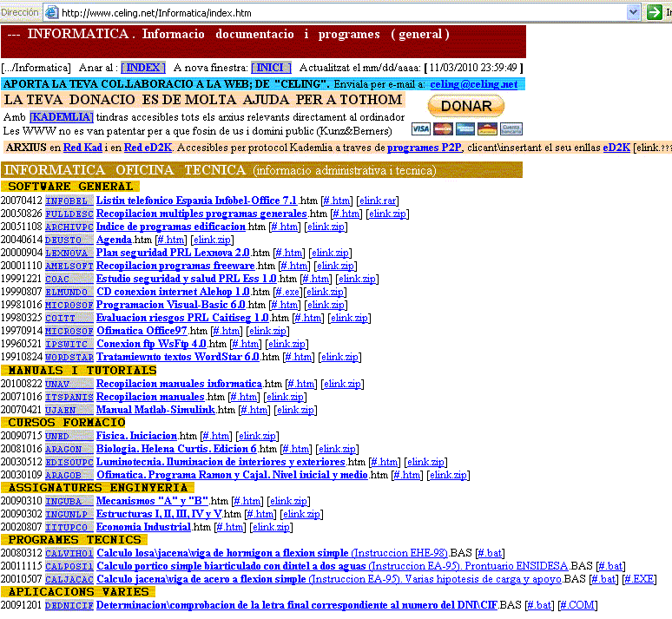This screenshot has width=672, height=619.
Task: Click the DONAR donation button
Action: [x=466, y=106]
